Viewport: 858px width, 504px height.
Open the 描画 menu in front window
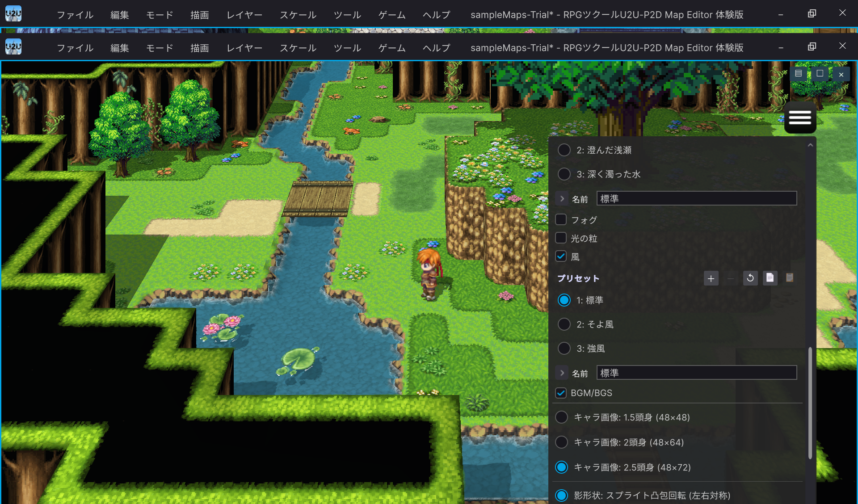click(x=200, y=48)
